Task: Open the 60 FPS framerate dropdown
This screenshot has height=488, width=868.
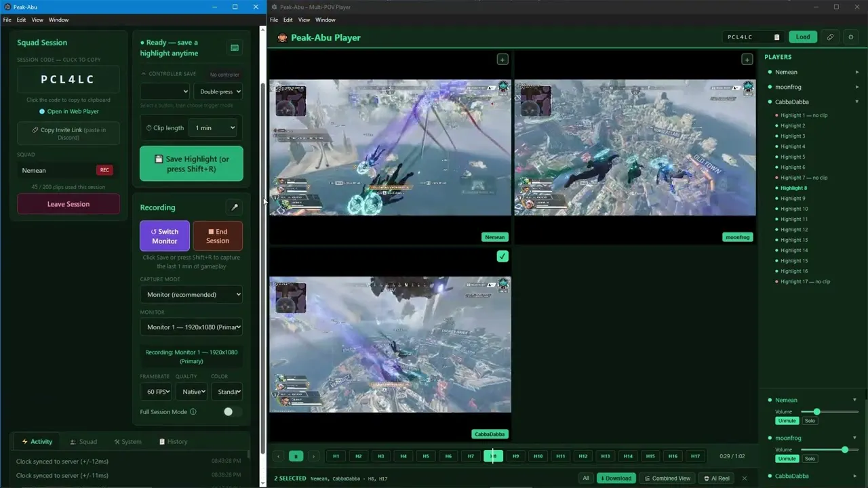Action: [x=156, y=392]
